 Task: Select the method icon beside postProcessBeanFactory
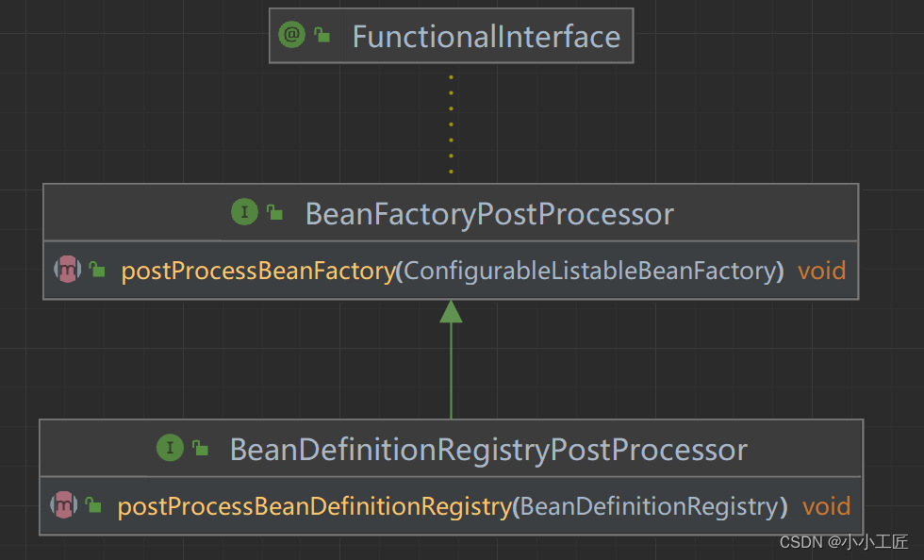66,271
